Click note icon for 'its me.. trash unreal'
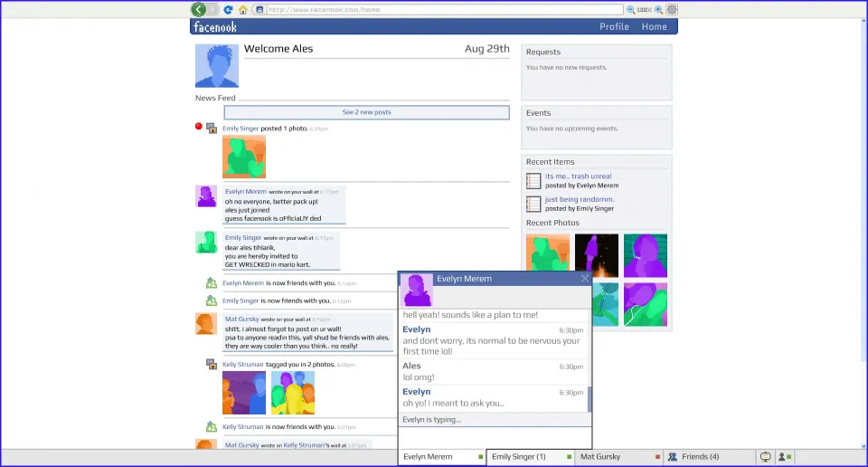This screenshot has height=467, width=868. [533, 181]
